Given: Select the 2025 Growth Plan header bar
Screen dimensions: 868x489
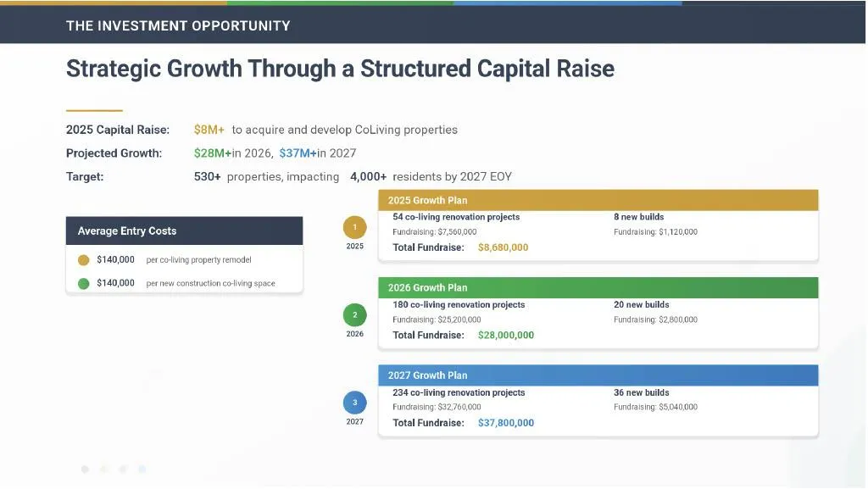Looking at the screenshot, I should pyautogui.click(x=598, y=200).
